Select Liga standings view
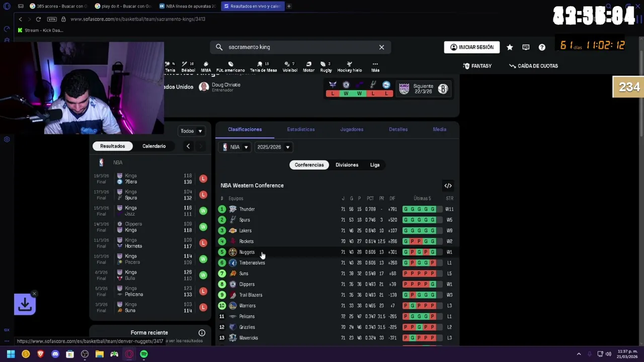The height and width of the screenshot is (362, 644). [x=375, y=165]
